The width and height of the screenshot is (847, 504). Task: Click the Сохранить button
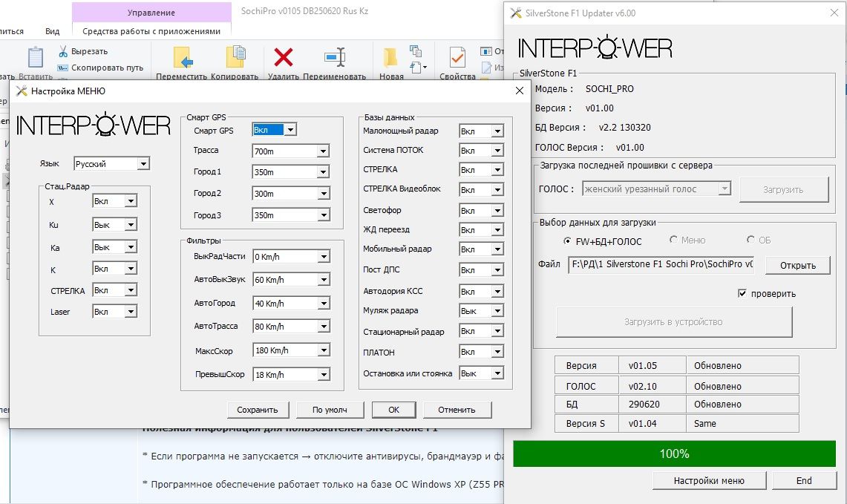tap(258, 410)
